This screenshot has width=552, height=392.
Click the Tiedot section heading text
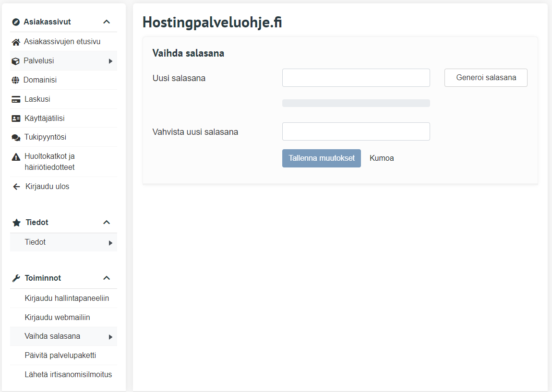click(37, 223)
